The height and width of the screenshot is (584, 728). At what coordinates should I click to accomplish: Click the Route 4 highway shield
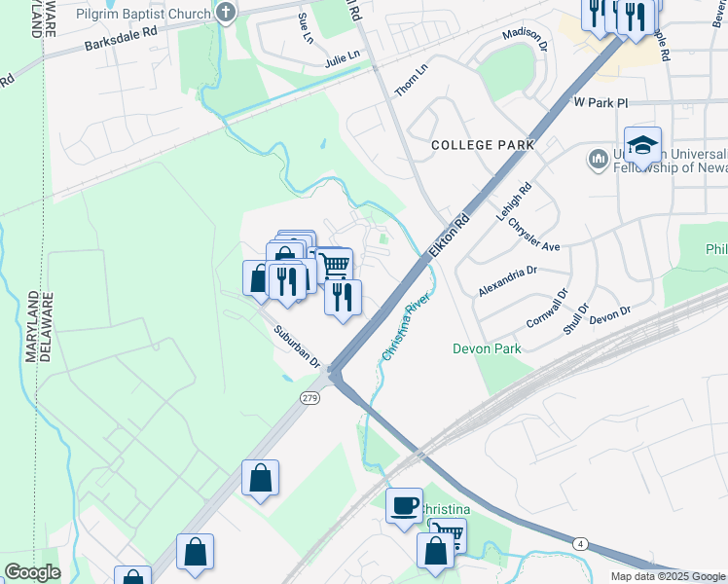click(x=580, y=544)
